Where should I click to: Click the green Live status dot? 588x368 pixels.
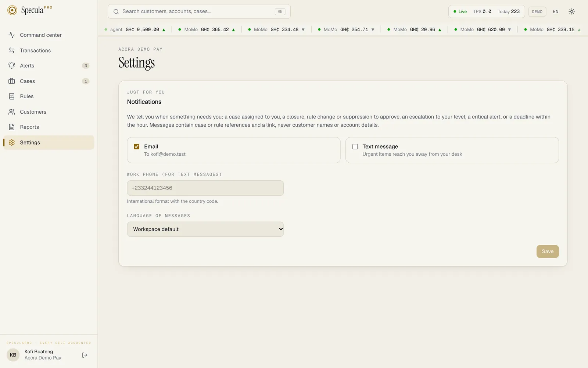pos(455,12)
